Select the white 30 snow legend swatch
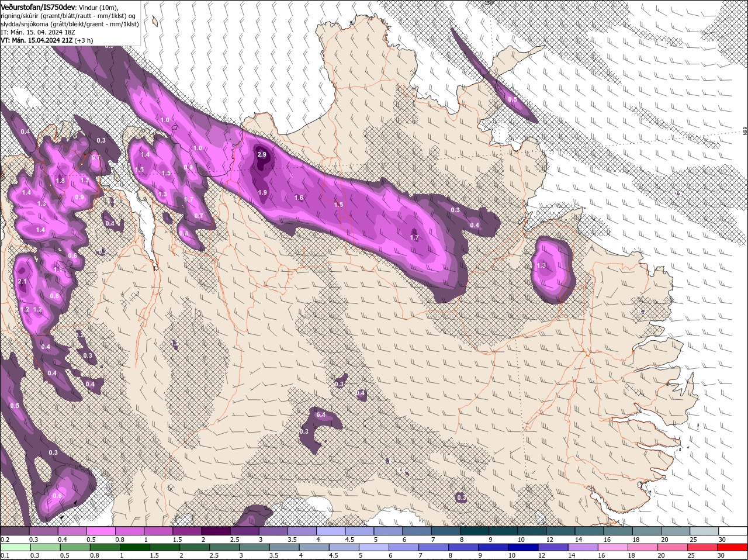The height and width of the screenshot is (560, 748). click(733, 531)
